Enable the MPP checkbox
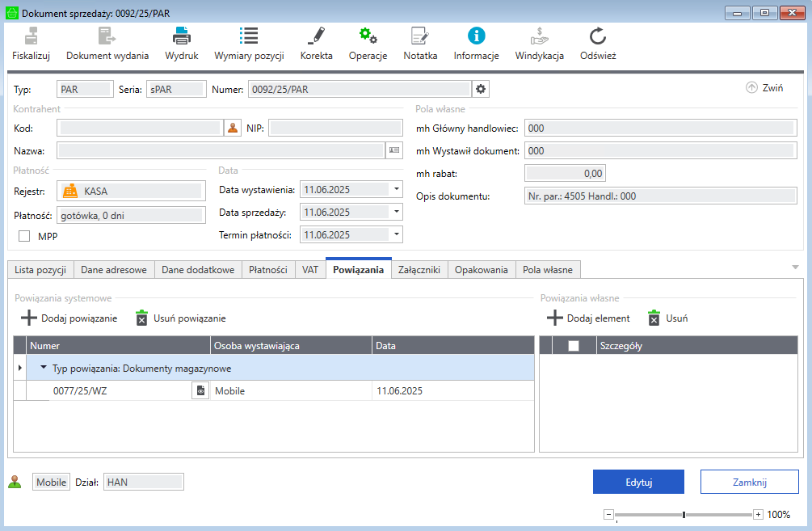The height and width of the screenshot is (531, 812). coord(24,236)
